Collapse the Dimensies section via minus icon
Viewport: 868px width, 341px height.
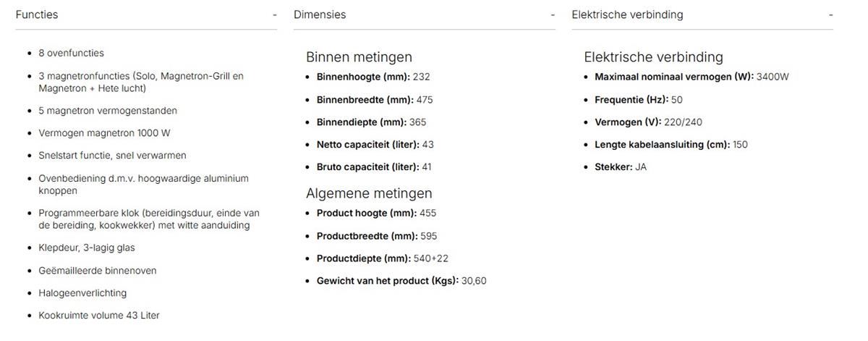(553, 14)
